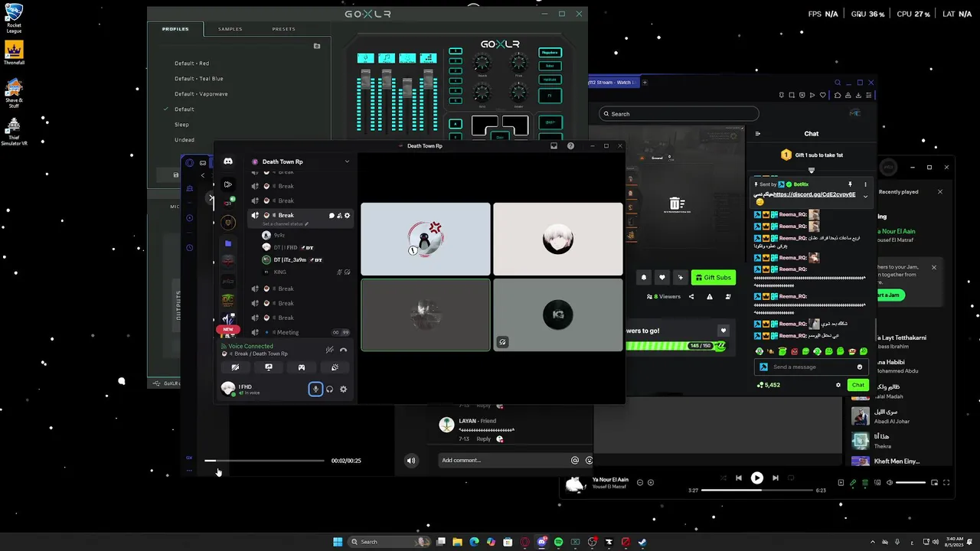Click Gift Subs button on Kick
Image resolution: width=980 pixels, height=551 pixels.
point(714,278)
